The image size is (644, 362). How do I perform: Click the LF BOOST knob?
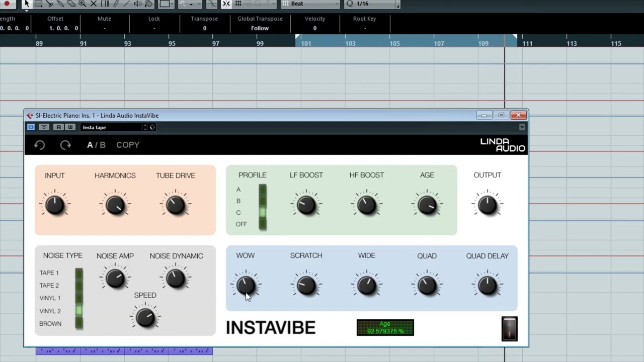pos(306,205)
